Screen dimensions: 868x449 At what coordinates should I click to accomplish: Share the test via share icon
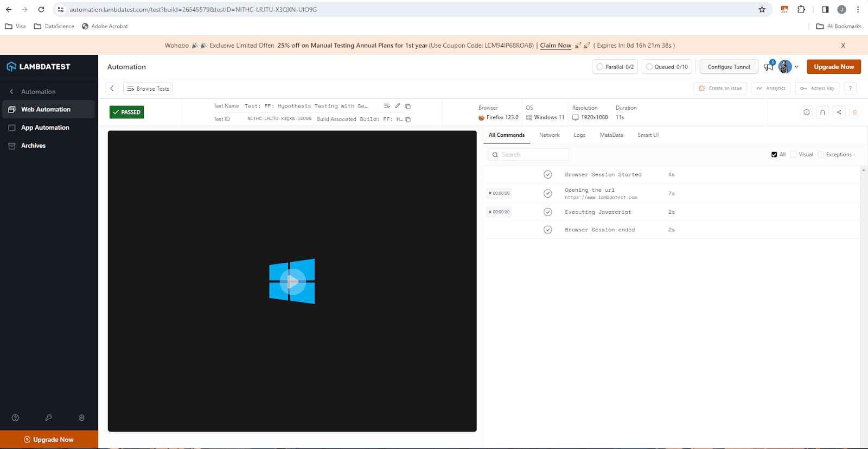839,112
